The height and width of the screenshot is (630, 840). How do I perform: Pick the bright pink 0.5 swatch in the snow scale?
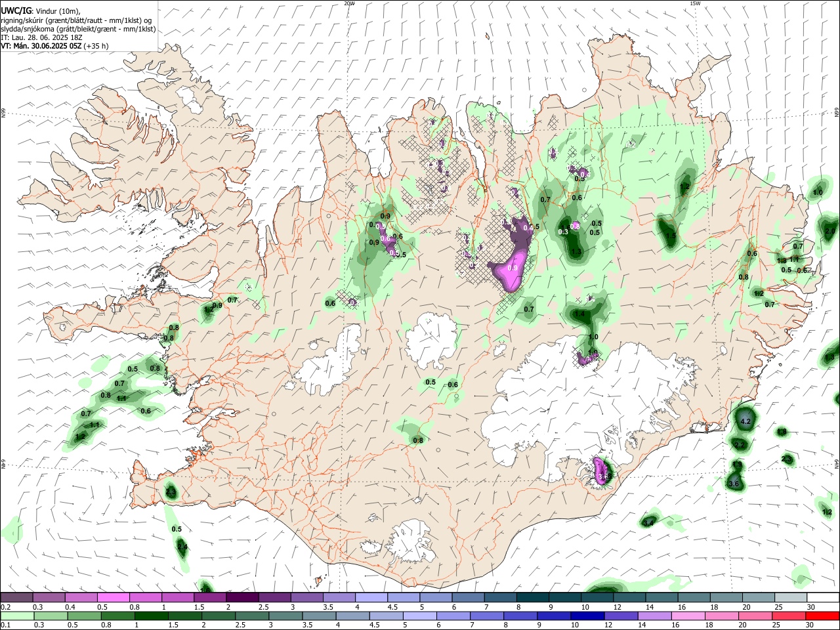point(113,597)
